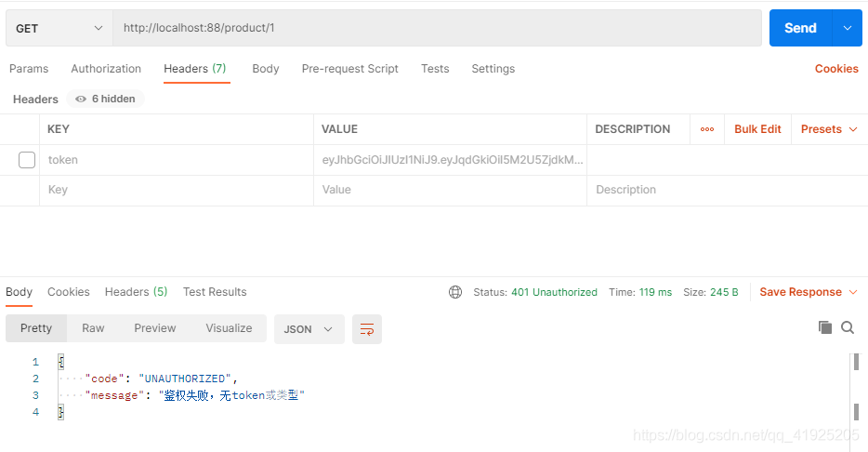Open the GET method dropdown
Image resolution: width=868 pixels, height=452 pixels.
point(59,28)
